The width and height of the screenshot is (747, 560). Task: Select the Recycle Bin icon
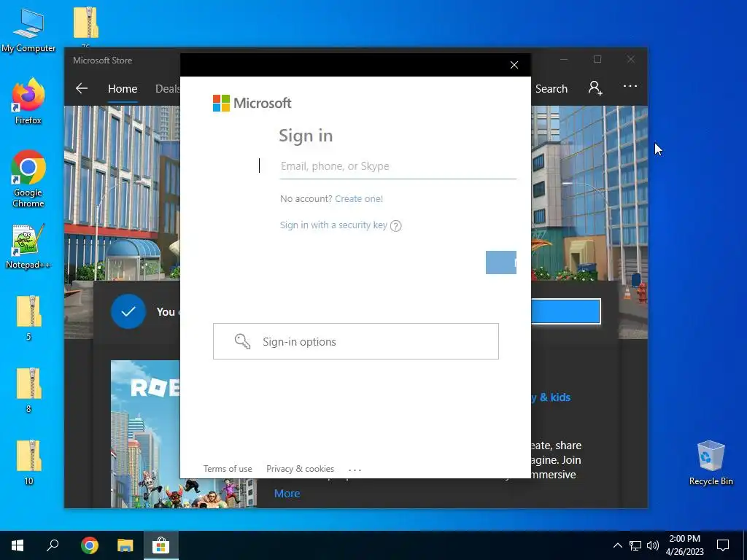pyautogui.click(x=711, y=463)
